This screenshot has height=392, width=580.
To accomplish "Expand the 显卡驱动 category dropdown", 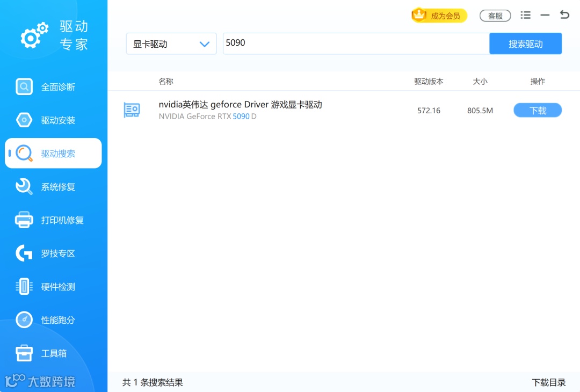I will tap(171, 43).
